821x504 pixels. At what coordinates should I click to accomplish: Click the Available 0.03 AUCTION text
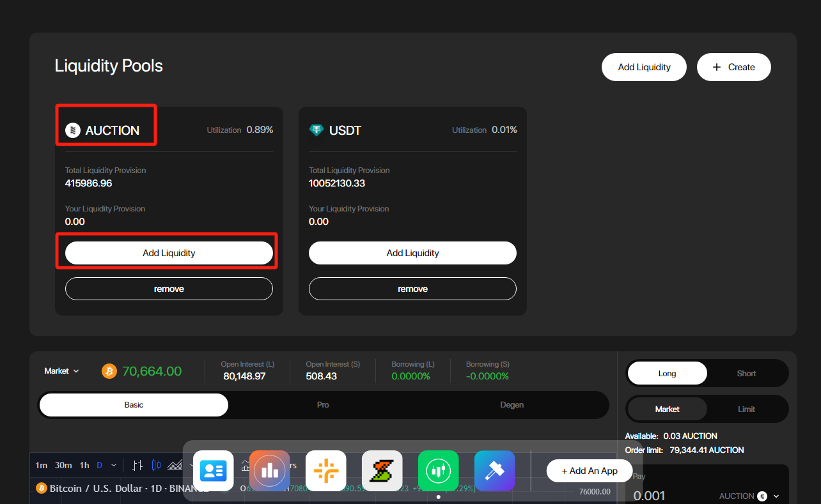click(x=671, y=436)
